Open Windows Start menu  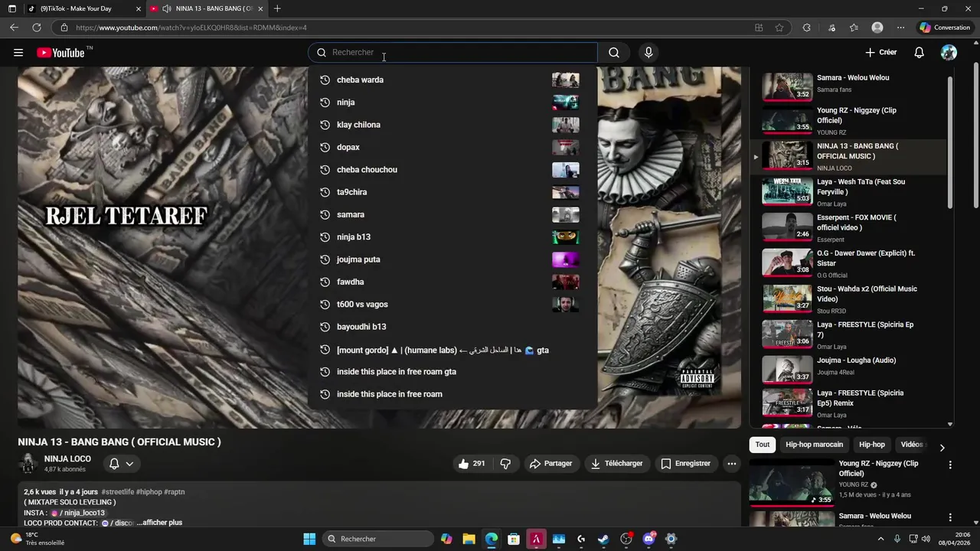309,539
